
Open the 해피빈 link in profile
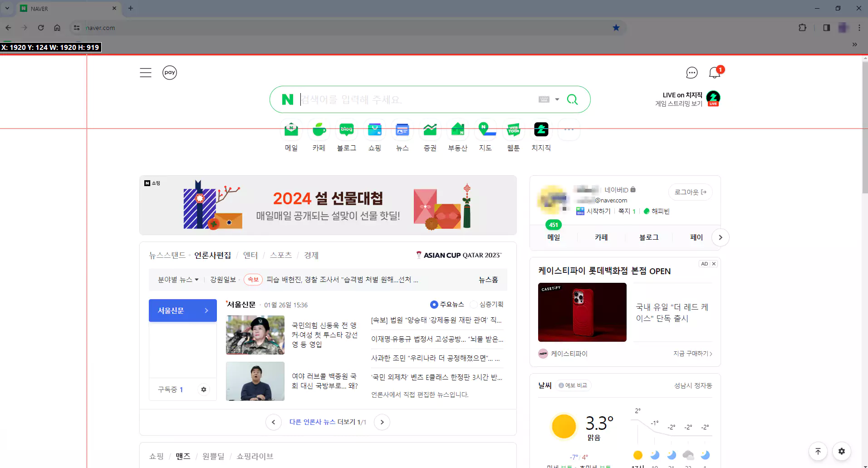657,211
